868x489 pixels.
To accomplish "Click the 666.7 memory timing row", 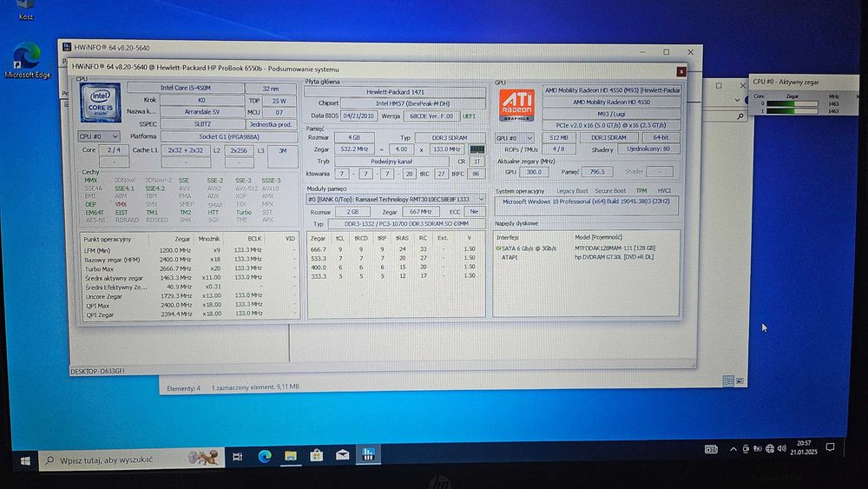I will [395, 249].
